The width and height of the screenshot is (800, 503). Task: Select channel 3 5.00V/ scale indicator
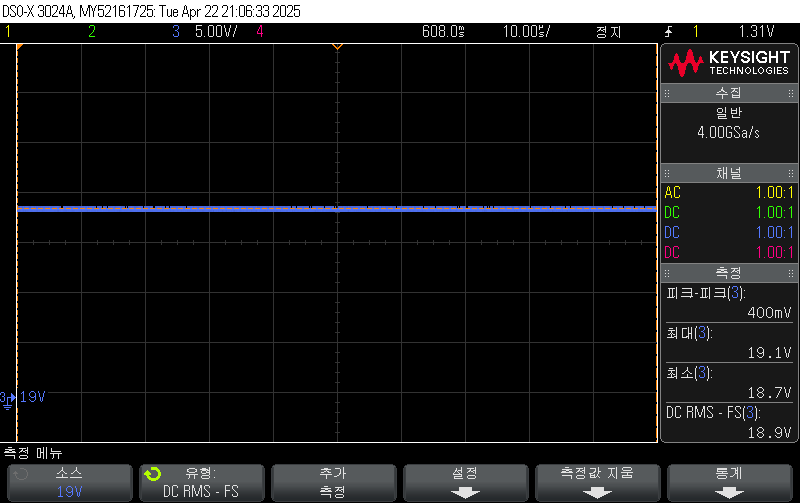pos(205,32)
